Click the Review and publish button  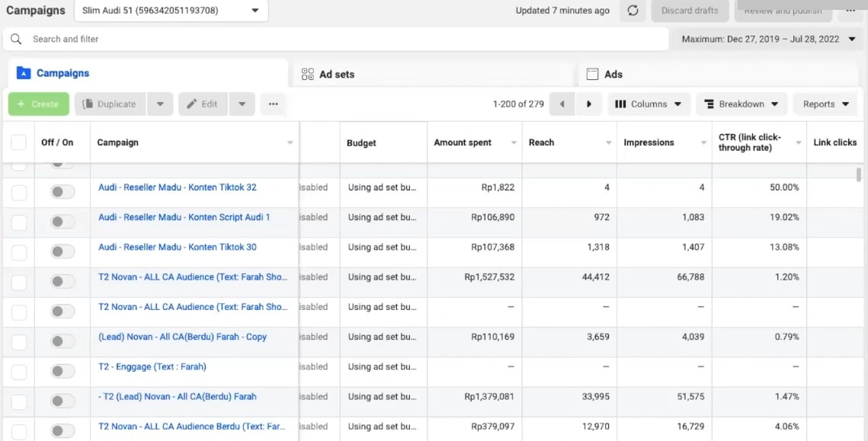[x=783, y=11]
